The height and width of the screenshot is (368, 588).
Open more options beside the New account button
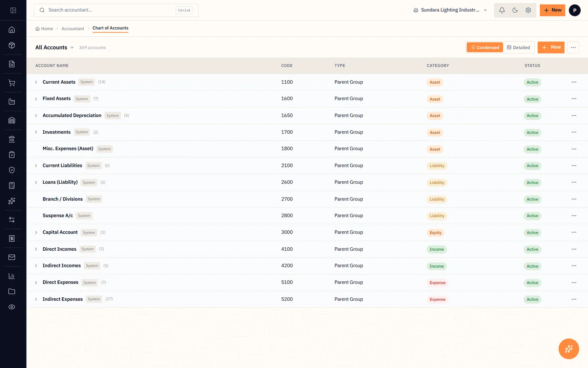(x=573, y=48)
